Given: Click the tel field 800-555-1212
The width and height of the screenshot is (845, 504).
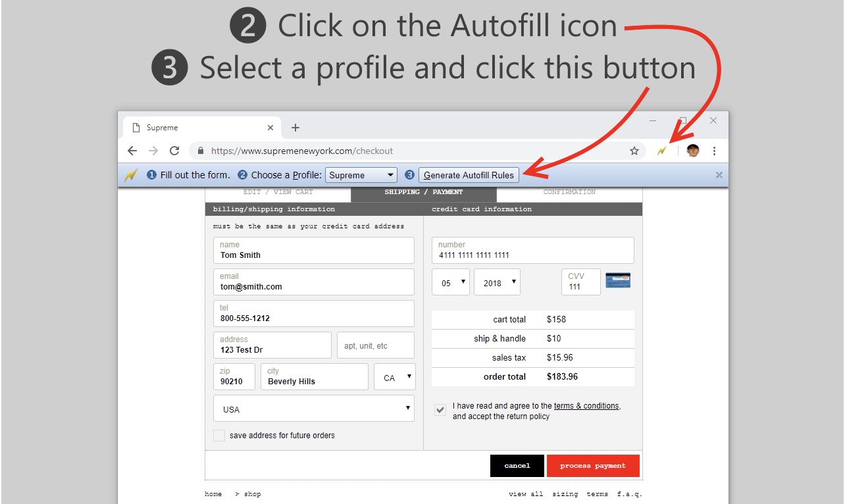Looking at the screenshot, I should 314,314.
